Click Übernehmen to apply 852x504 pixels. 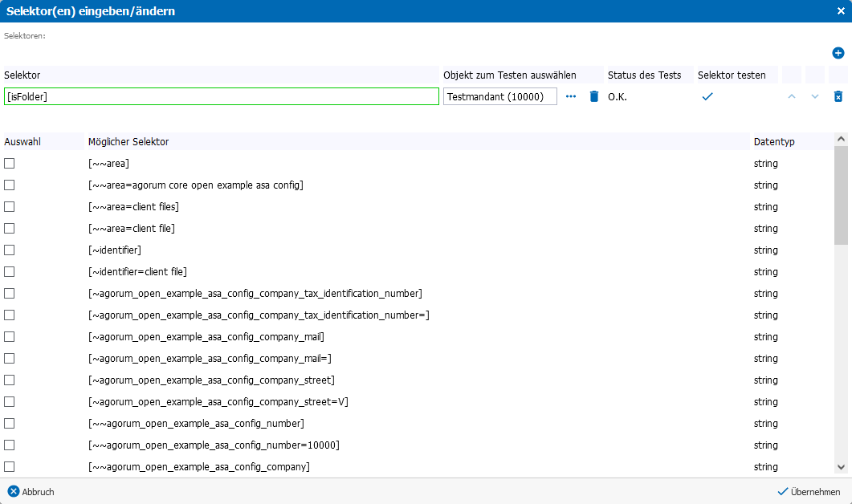809,491
